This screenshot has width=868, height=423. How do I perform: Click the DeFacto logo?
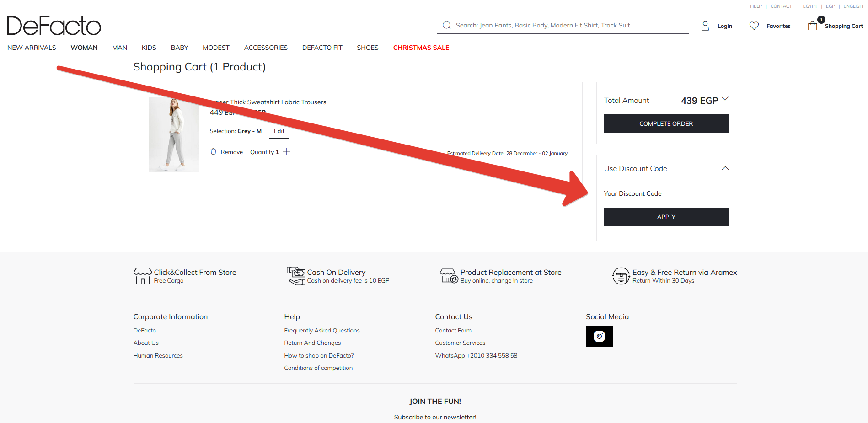54,26
